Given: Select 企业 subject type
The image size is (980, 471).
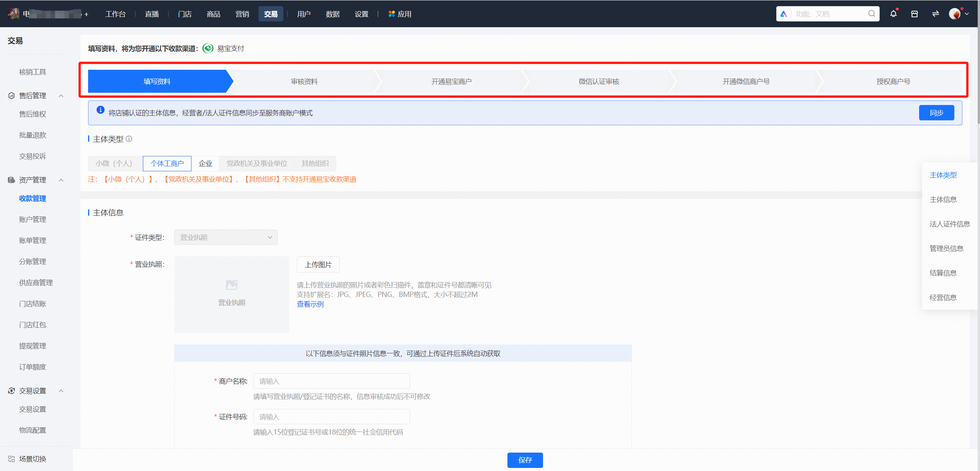Looking at the screenshot, I should point(205,164).
